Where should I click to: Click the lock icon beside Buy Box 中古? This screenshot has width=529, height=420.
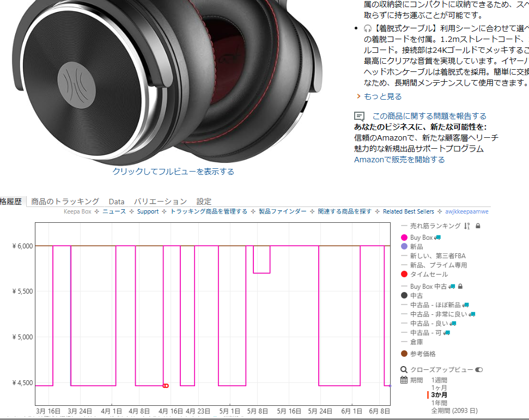click(460, 287)
